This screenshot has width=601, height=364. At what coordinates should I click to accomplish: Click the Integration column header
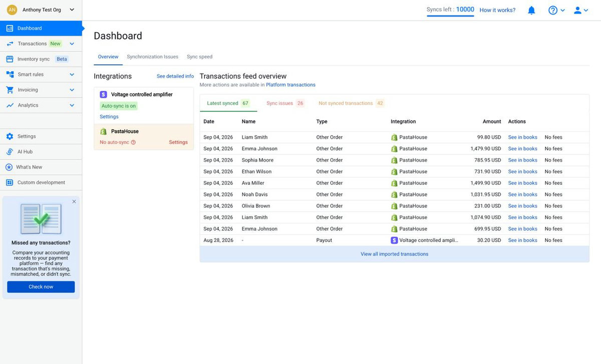(403, 122)
